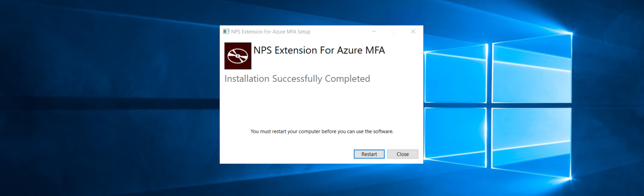Click the red disc installer logo
The height and width of the screenshot is (196, 644).
pos(238,56)
